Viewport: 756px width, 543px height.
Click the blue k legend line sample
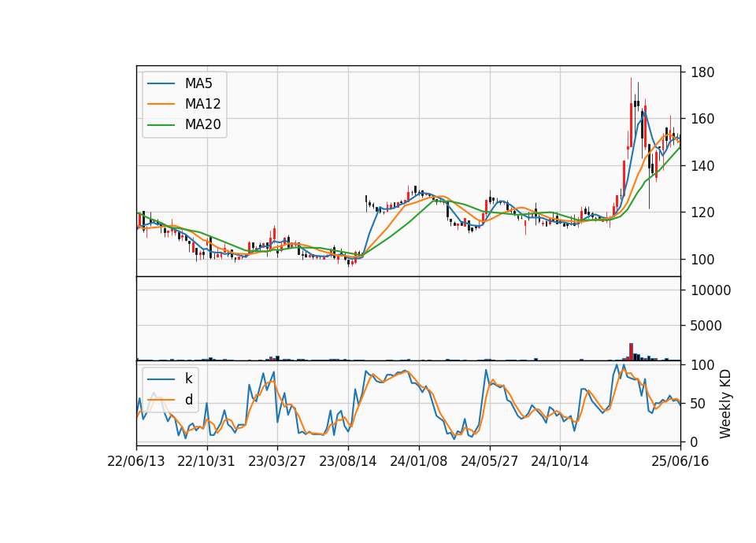click(161, 379)
